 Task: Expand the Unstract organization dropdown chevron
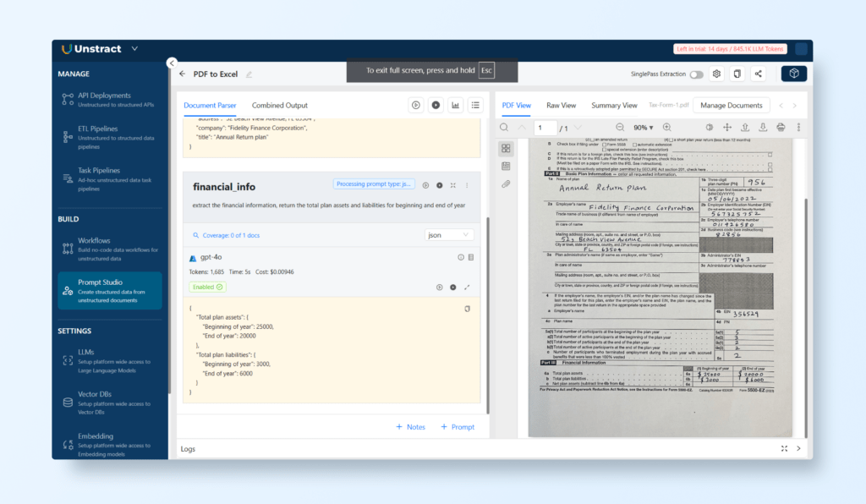click(135, 48)
